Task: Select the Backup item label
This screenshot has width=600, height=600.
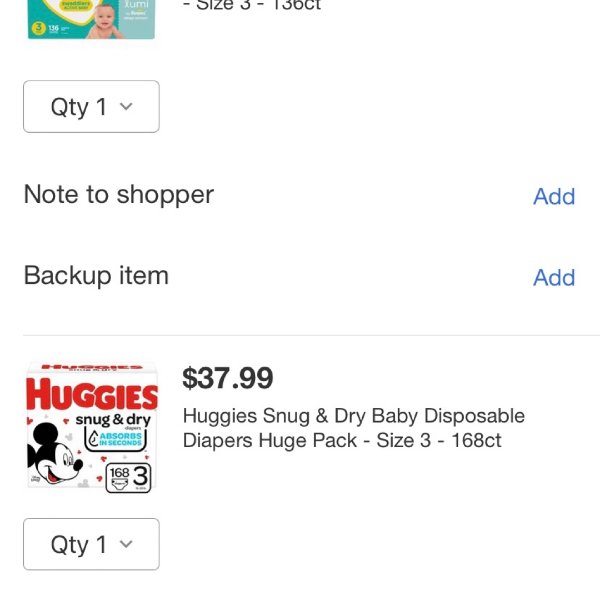Action: 96,275
